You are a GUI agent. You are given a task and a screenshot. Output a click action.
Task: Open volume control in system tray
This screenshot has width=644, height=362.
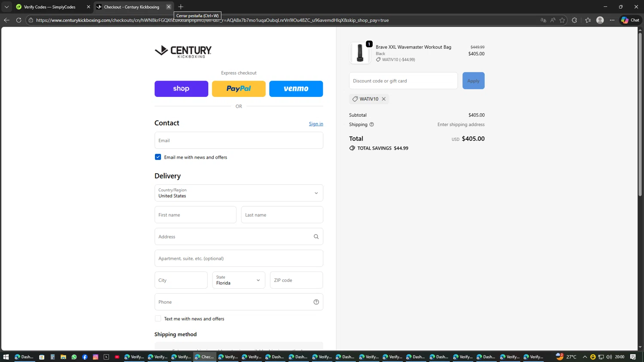tap(609, 357)
